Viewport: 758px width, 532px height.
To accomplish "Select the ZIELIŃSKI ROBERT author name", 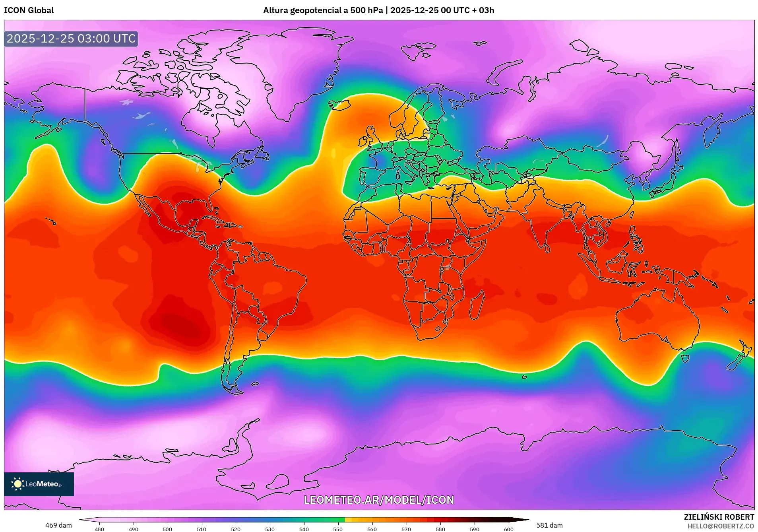I will click(x=719, y=517).
